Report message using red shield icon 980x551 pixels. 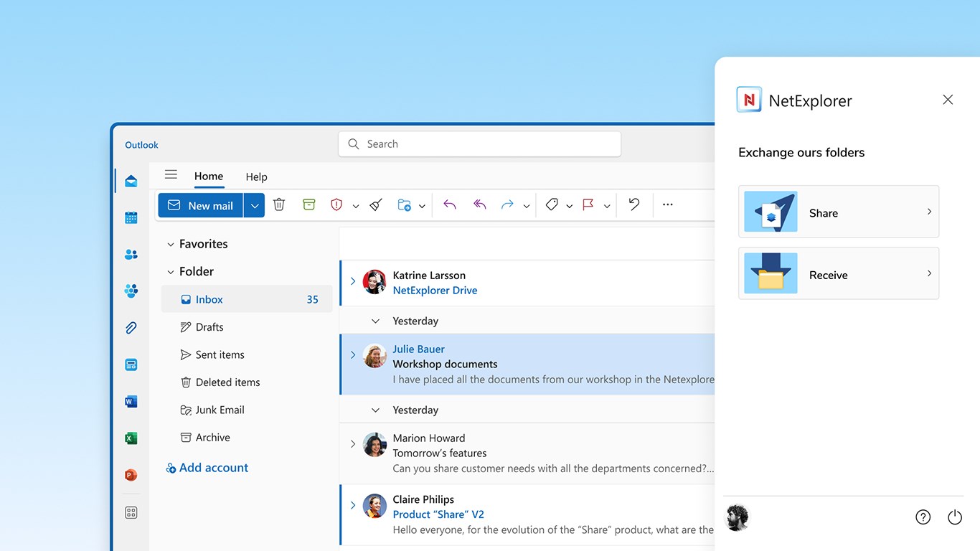click(x=336, y=205)
